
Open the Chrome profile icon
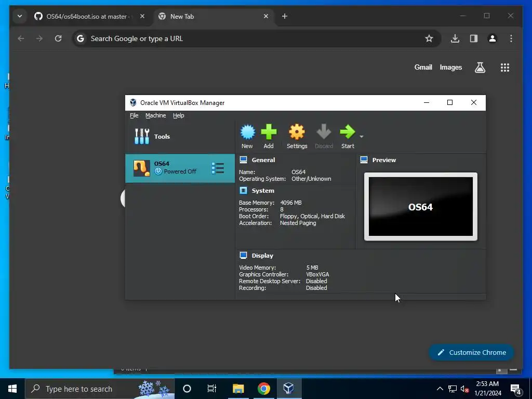click(x=493, y=38)
